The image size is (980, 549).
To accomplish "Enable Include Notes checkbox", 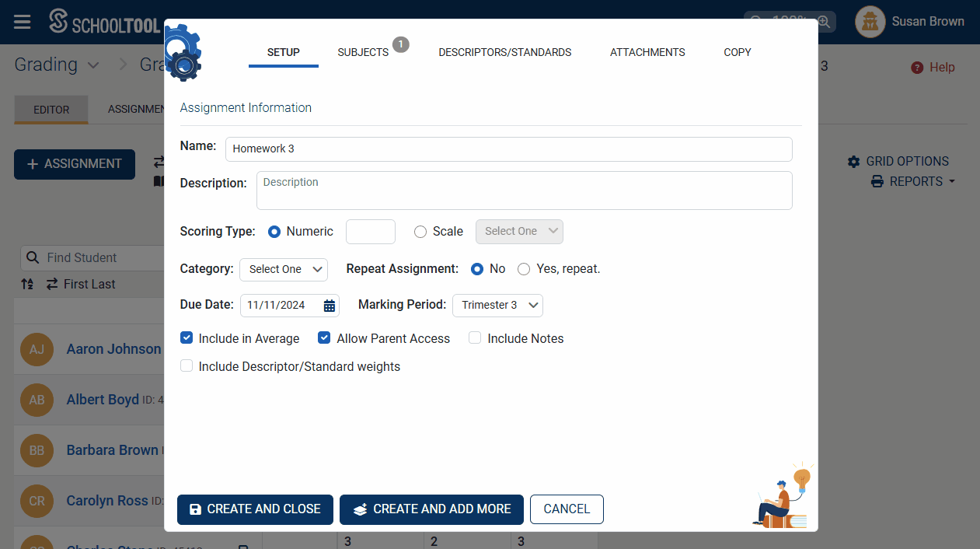I will click(x=475, y=338).
